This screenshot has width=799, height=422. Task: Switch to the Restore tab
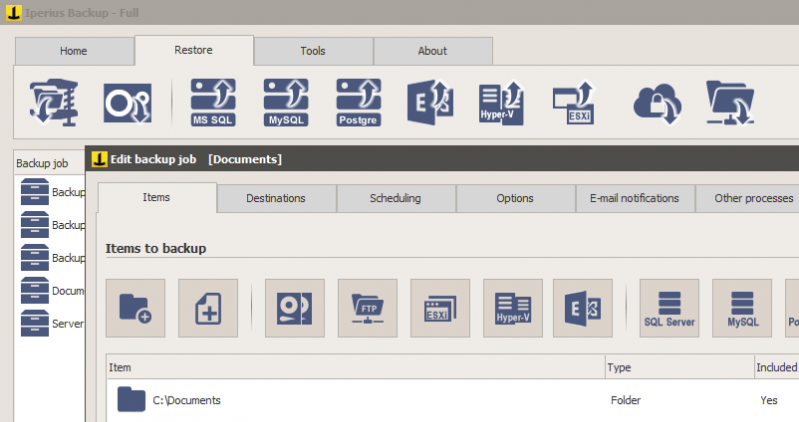coord(194,50)
